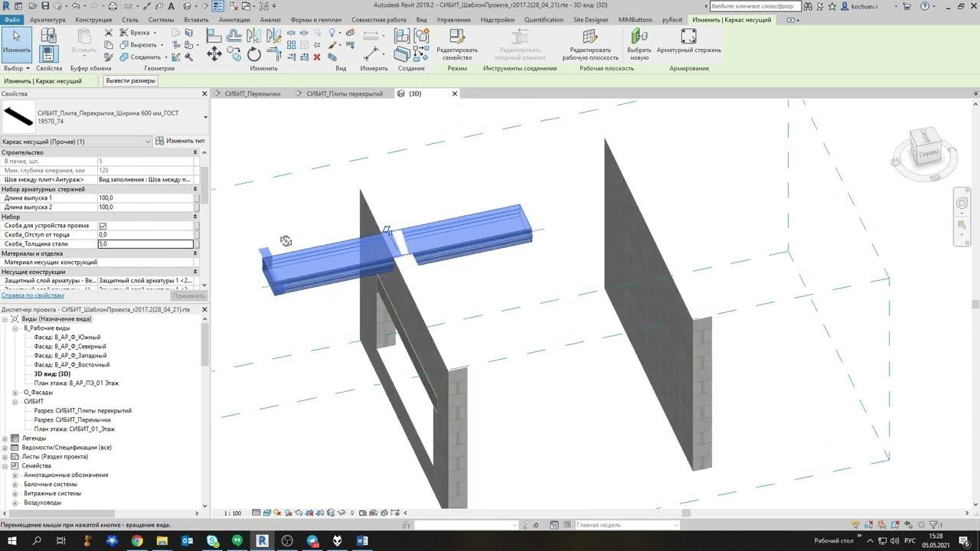
Task: Open the type selector dropdown for СИБИТ_Плита
Action: [205, 117]
